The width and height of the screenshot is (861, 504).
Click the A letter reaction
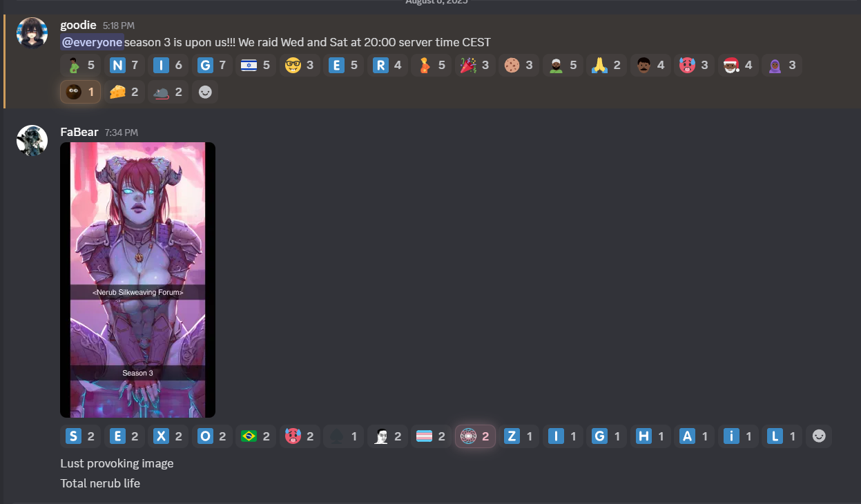(x=694, y=436)
